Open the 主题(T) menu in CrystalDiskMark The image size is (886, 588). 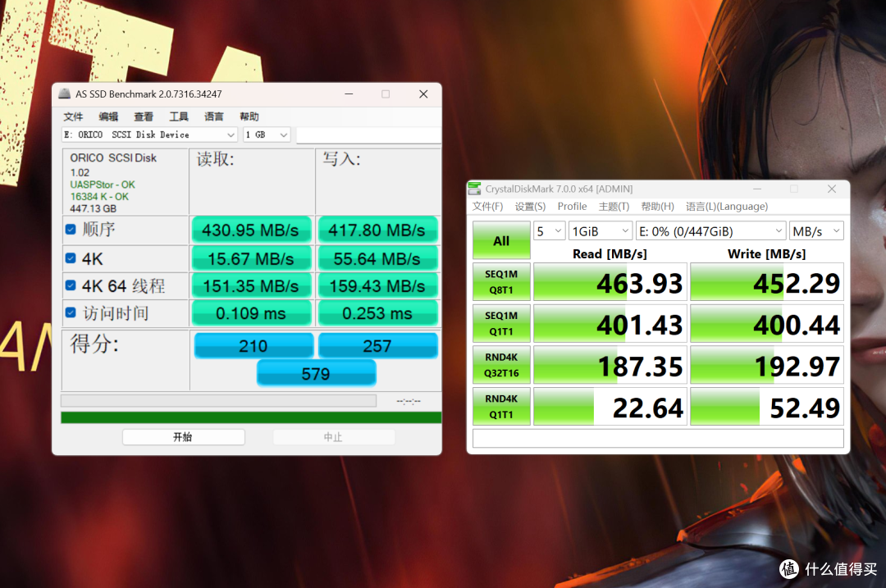click(x=614, y=206)
